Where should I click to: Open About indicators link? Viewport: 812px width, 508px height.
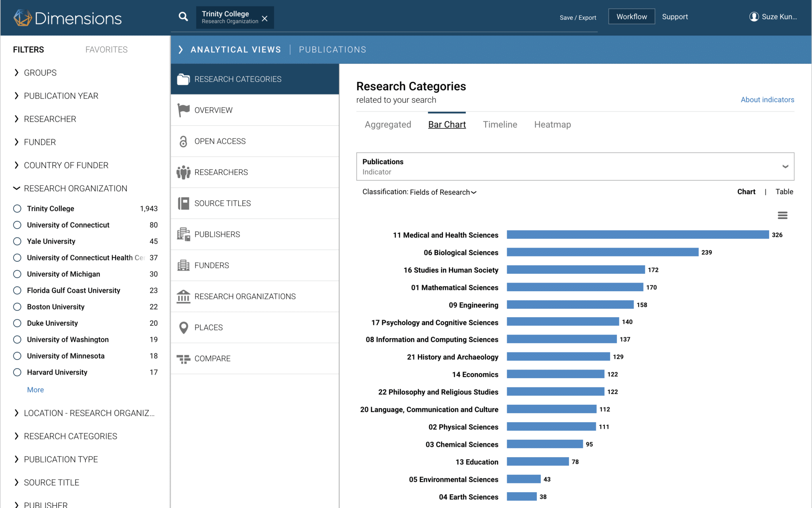point(767,100)
